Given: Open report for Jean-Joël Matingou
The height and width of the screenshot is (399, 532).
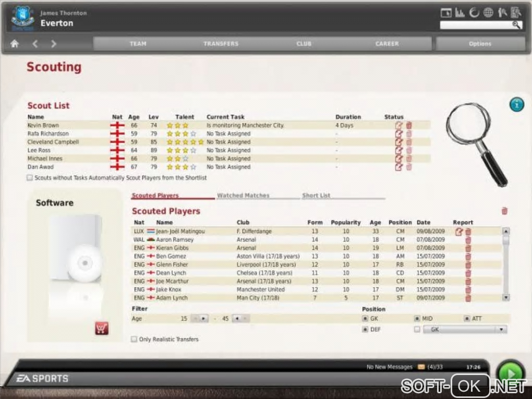Looking at the screenshot, I should 458,232.
